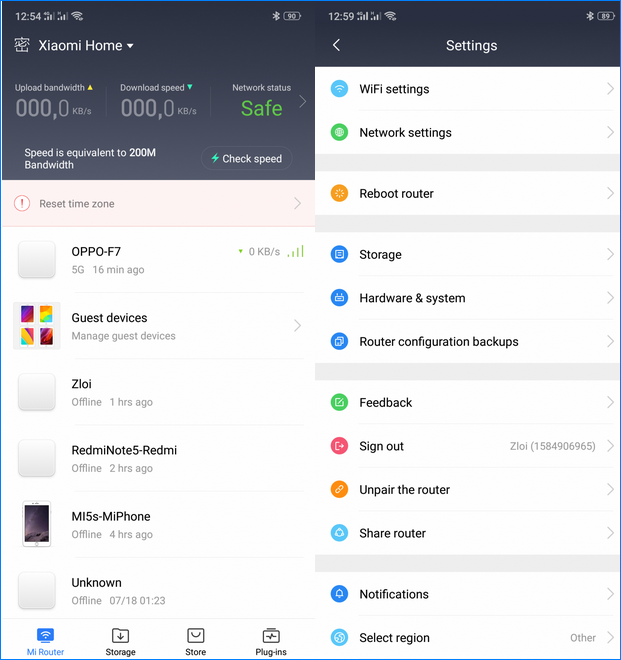
Task: Tap the Share router icon
Action: point(339,533)
